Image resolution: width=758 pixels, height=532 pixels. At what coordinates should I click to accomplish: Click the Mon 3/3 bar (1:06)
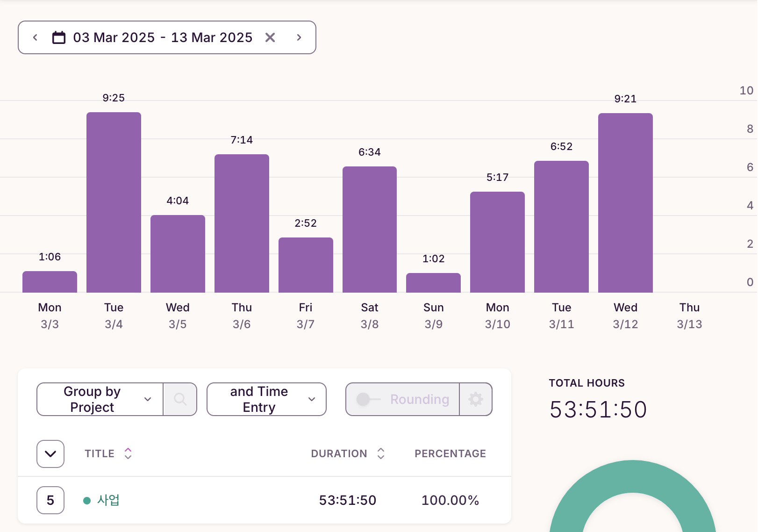coord(50,282)
